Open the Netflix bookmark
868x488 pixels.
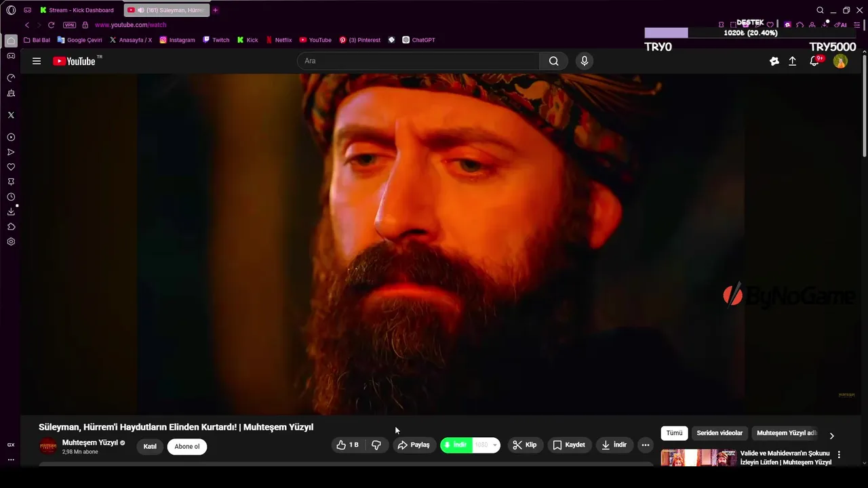coord(279,40)
